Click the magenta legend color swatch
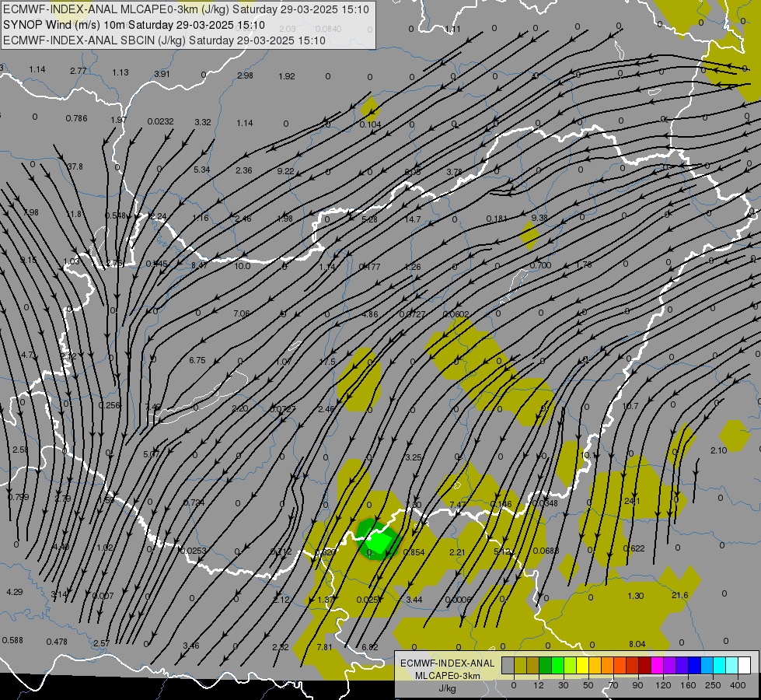Screen dimensions: 761x700 pos(658,665)
